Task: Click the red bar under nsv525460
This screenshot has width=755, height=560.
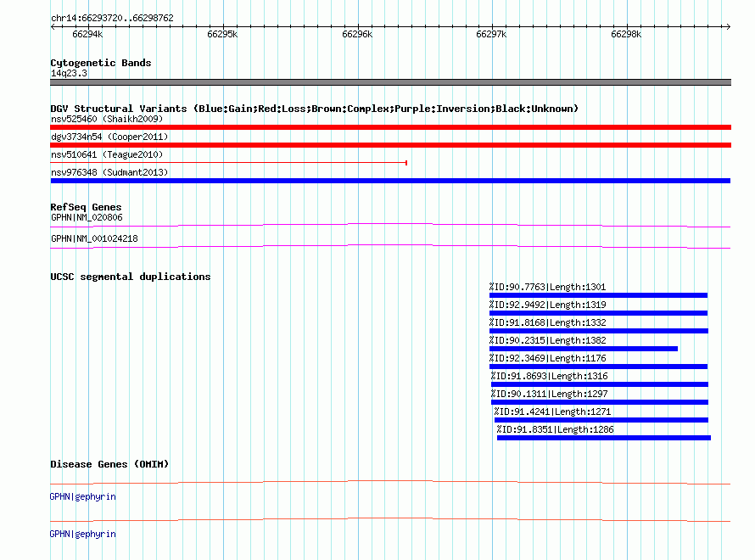Action: point(390,127)
